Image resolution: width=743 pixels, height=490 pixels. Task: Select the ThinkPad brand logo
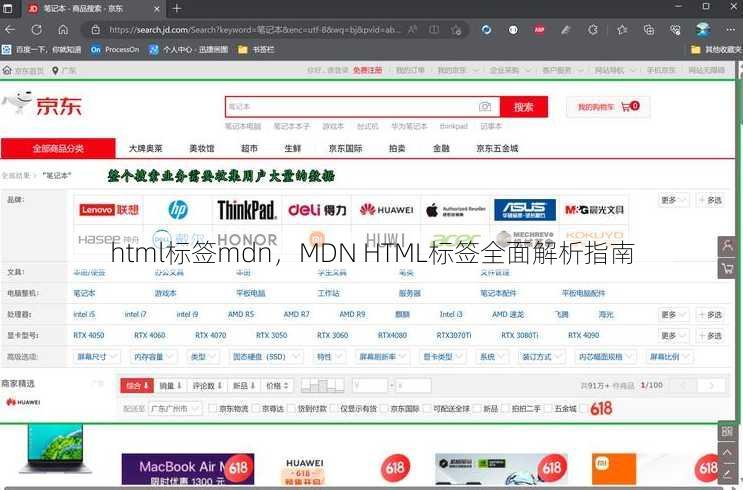pos(247,209)
